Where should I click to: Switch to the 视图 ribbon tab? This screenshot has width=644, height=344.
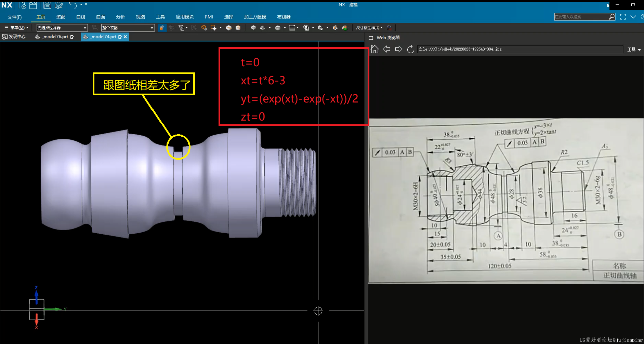(140, 17)
